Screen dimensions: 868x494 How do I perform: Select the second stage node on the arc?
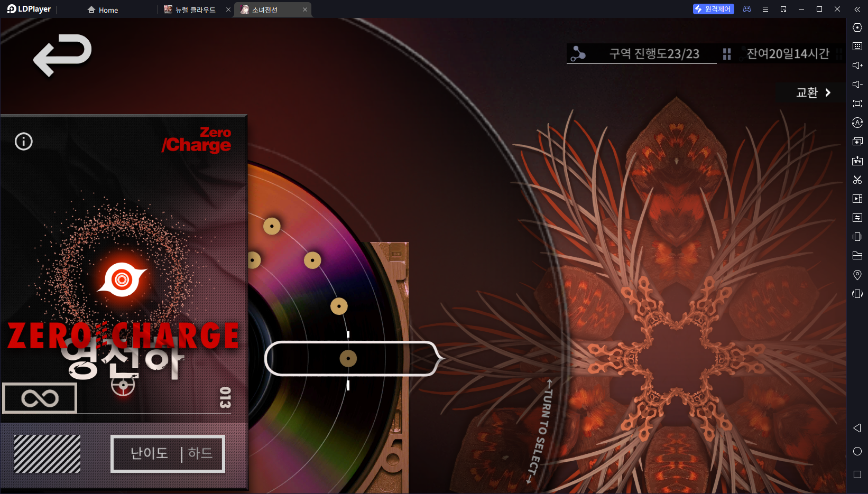(x=312, y=260)
